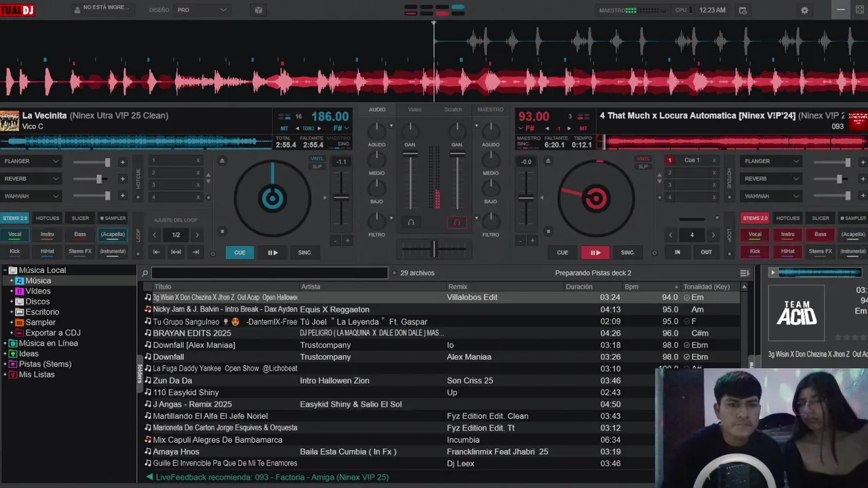
Task: Toggle left channel headphone cue icon
Action: point(410,222)
